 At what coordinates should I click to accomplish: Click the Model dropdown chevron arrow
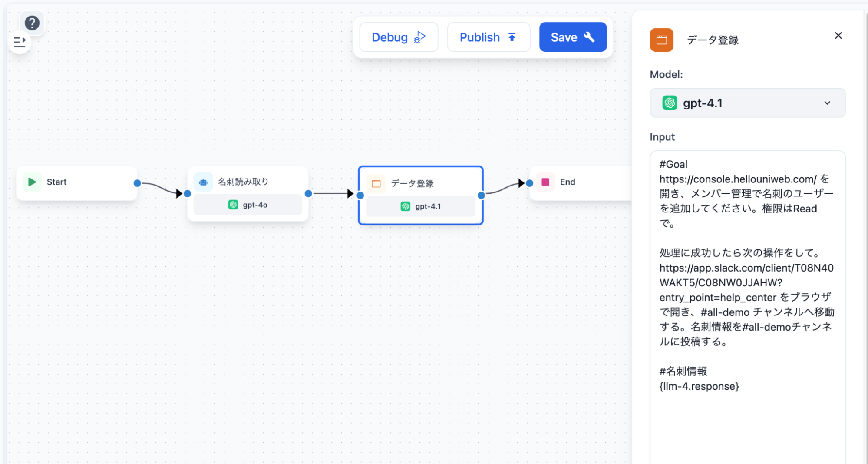(x=827, y=103)
